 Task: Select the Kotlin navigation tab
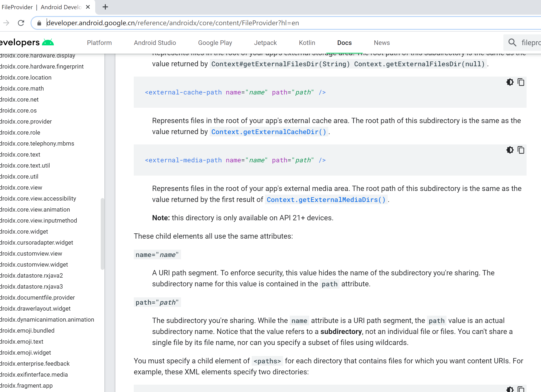(307, 42)
